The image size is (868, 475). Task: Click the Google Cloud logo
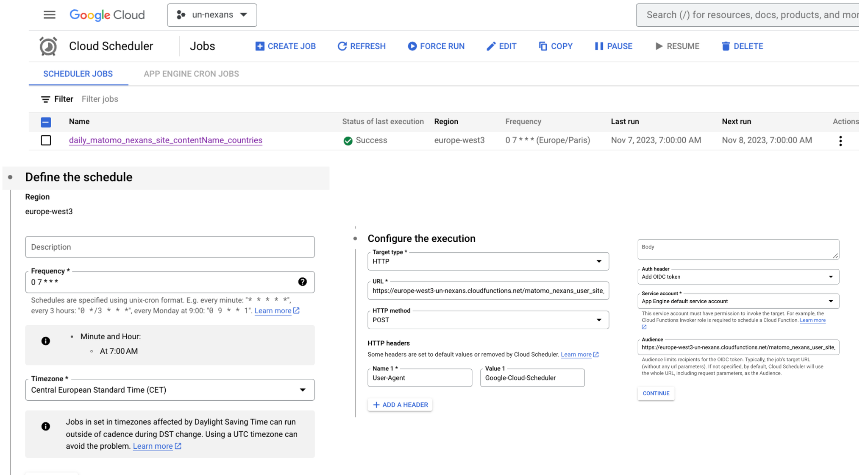click(x=107, y=15)
